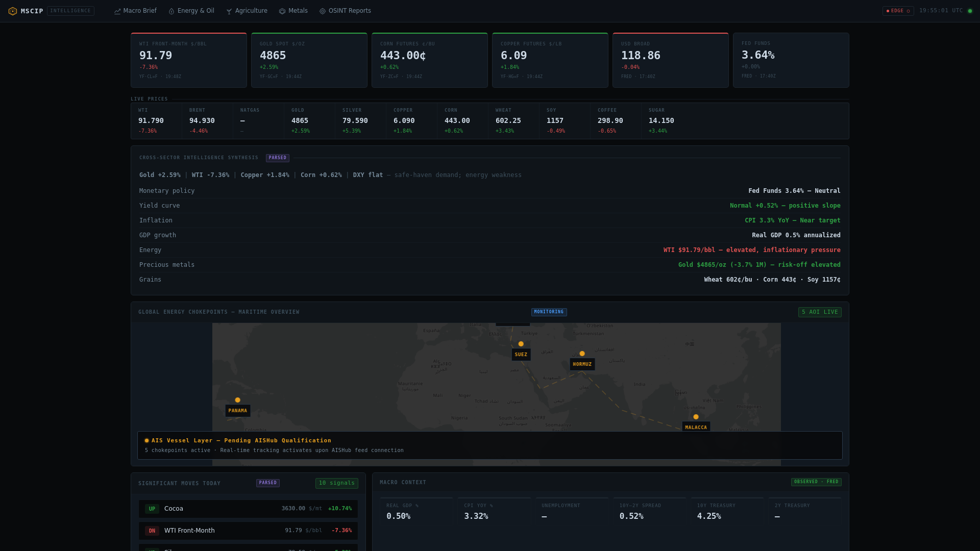Click the MSCIP hexagon logo icon
This screenshot has width=980, height=551.
(13, 11)
